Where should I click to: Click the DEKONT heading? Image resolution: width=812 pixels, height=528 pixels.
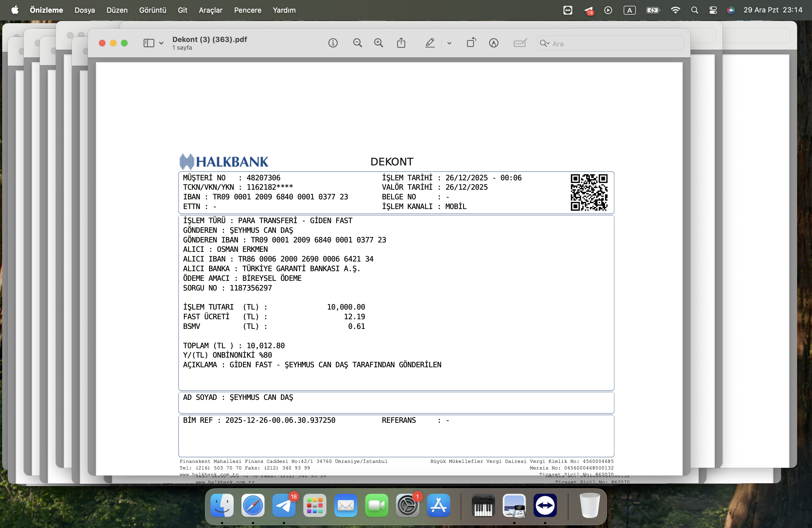coord(392,162)
